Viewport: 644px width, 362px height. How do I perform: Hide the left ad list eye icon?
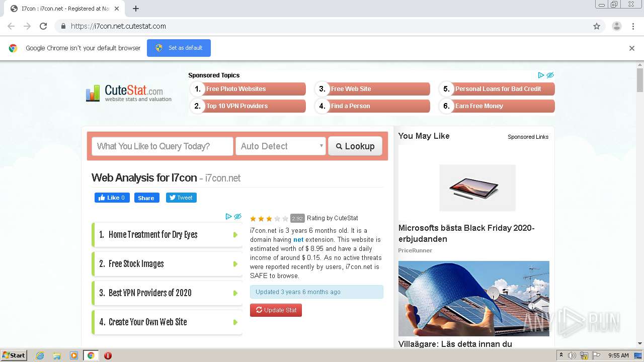(237, 216)
